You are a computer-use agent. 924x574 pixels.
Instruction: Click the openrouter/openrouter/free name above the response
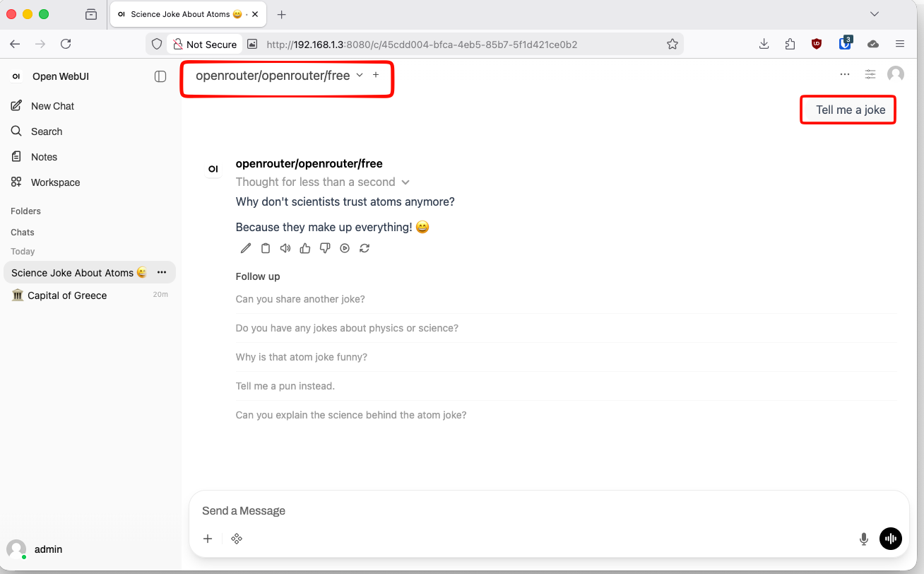click(309, 163)
